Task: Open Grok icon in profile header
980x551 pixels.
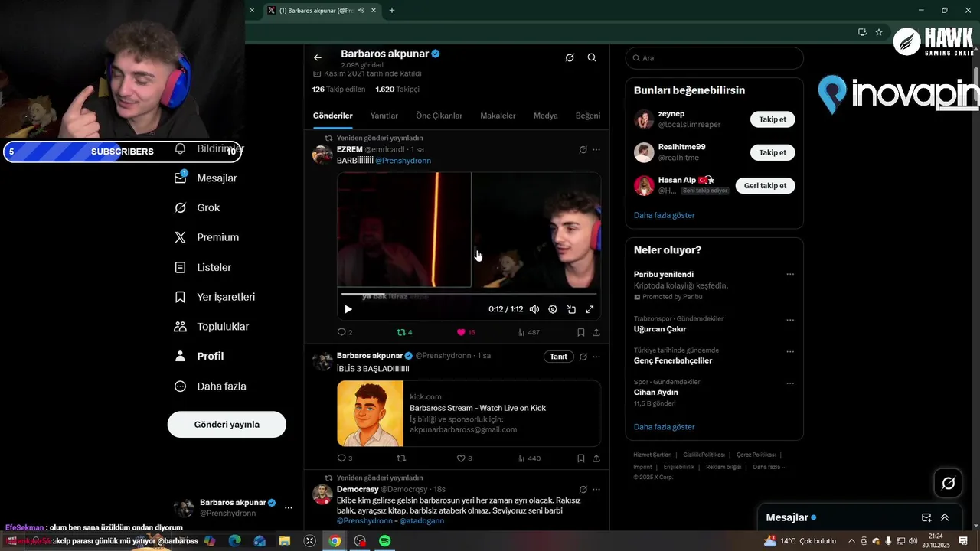Action: (x=570, y=57)
